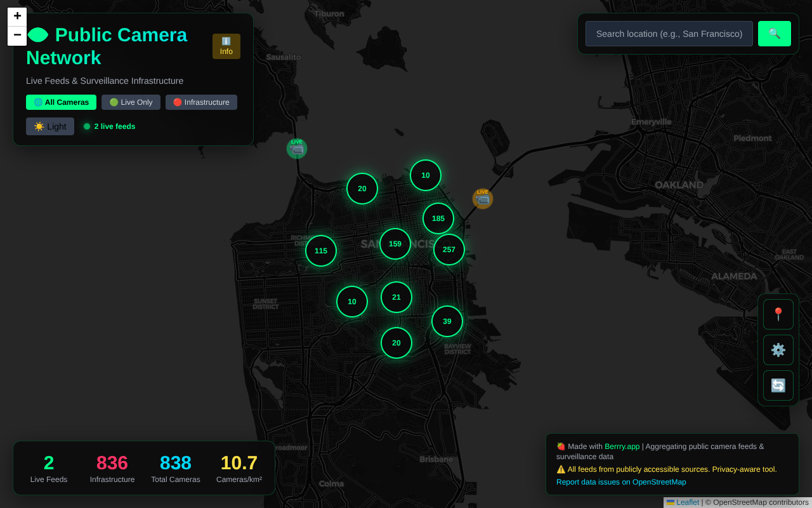The image size is (812, 508).
Task: Click Report data issues on OpenStreetMap
Action: tap(621, 482)
